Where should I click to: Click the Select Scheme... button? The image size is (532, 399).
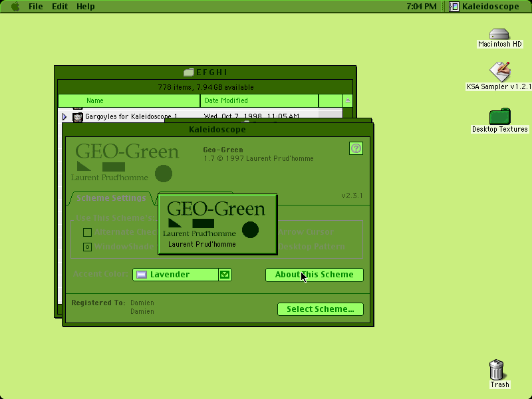[x=321, y=309]
